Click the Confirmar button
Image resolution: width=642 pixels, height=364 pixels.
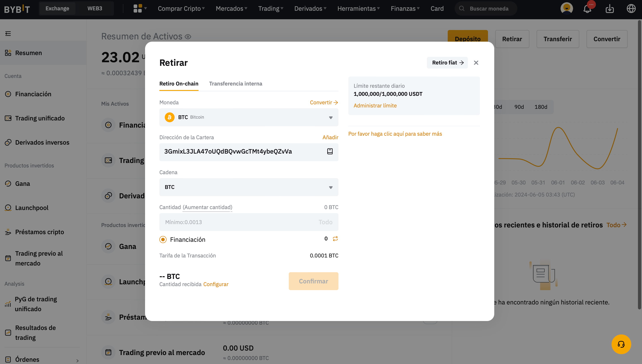313,281
